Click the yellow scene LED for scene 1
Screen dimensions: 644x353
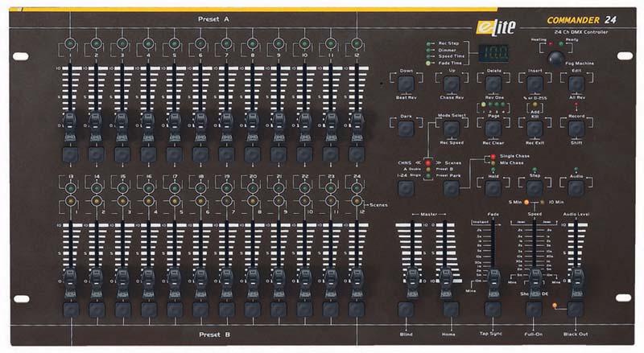[x=71, y=201]
